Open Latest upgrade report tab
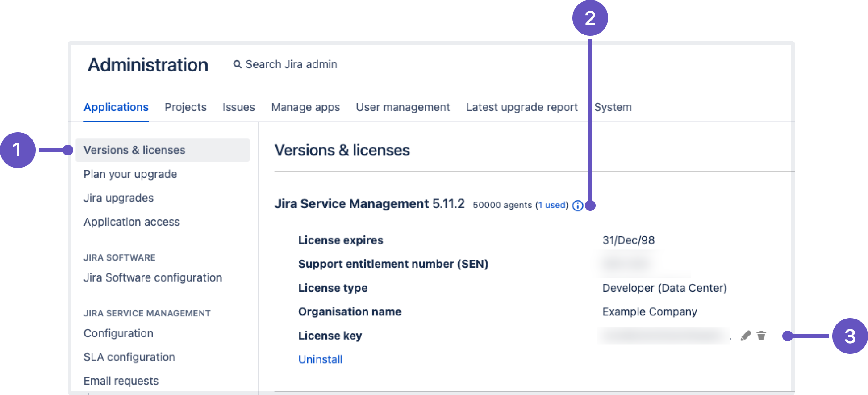The height and width of the screenshot is (395, 868). coord(522,107)
